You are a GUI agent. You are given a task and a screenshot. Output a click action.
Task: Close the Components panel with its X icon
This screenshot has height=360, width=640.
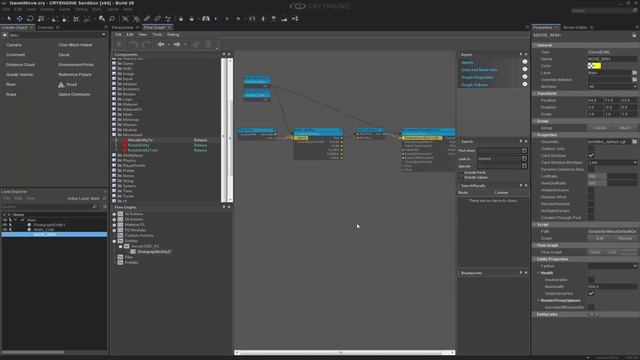tap(229, 54)
